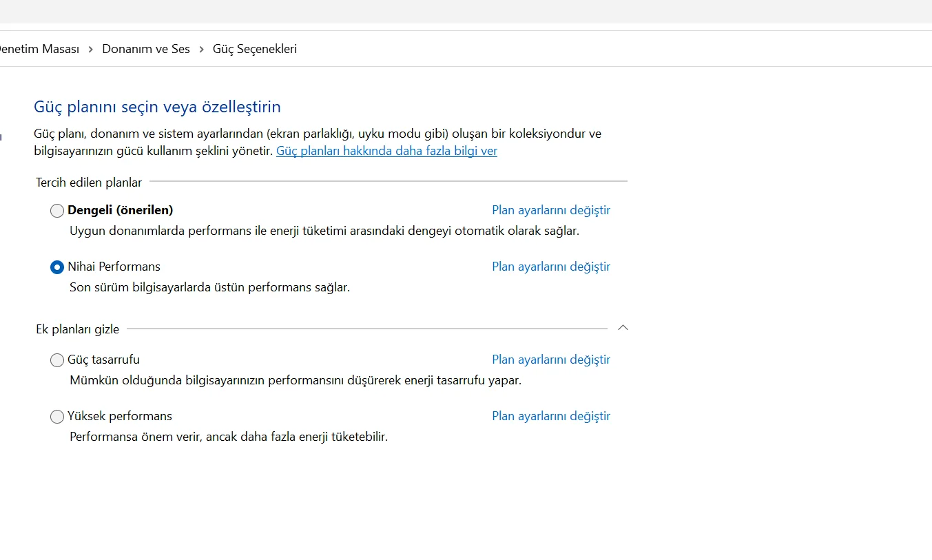Image resolution: width=932 pixels, height=560 pixels.
Task: Collapse the Ek planları gizle section chevron
Action: 623,328
